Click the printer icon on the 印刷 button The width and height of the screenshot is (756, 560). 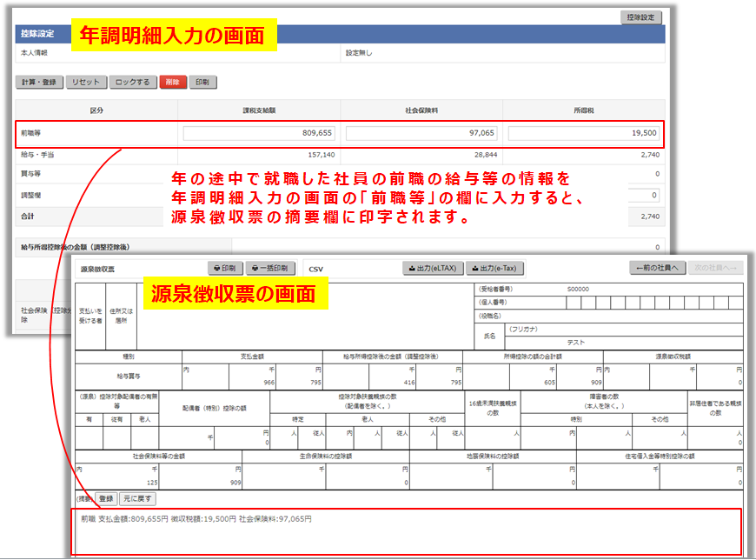[216, 266]
